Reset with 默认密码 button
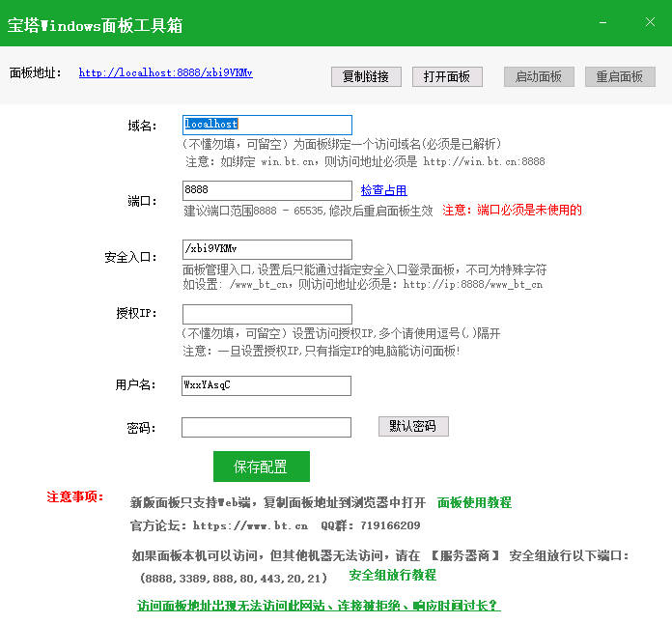 coord(413,426)
